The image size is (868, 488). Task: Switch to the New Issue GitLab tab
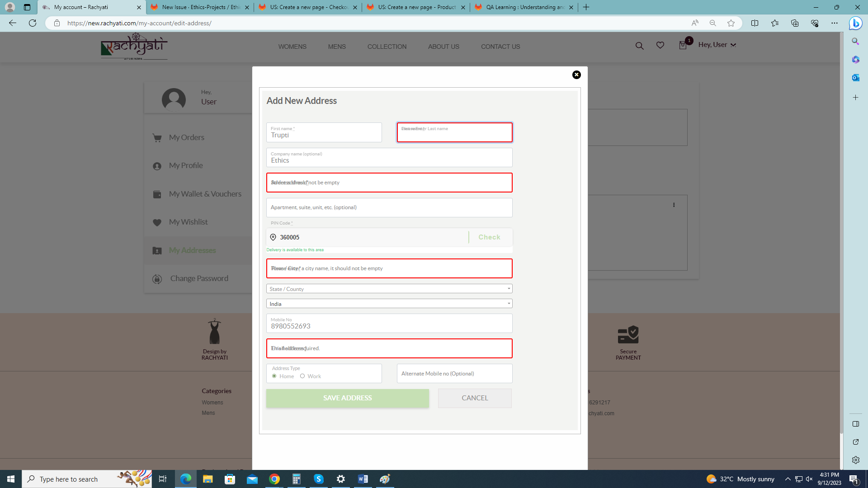pyautogui.click(x=199, y=7)
